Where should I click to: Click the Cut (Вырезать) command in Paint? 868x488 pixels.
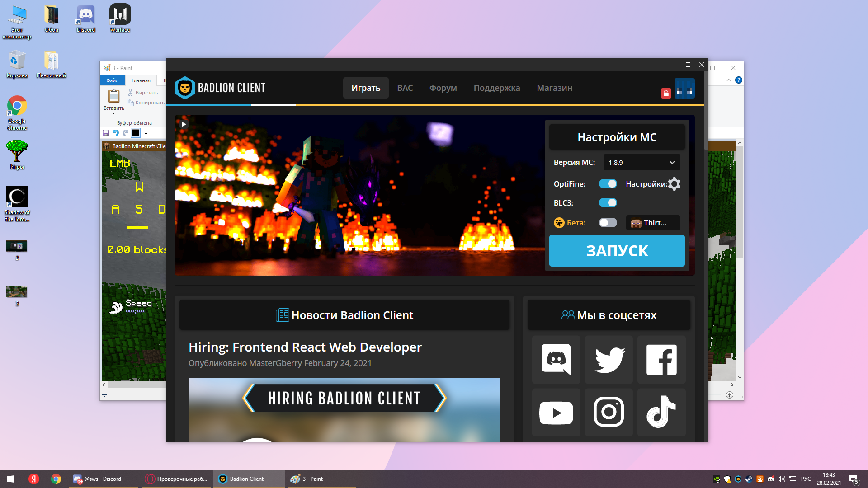click(143, 93)
